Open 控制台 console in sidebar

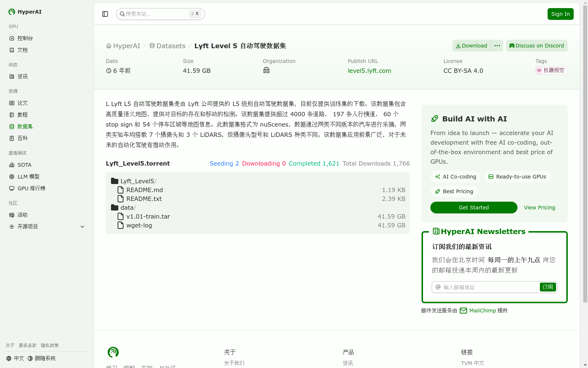[x=47, y=38]
